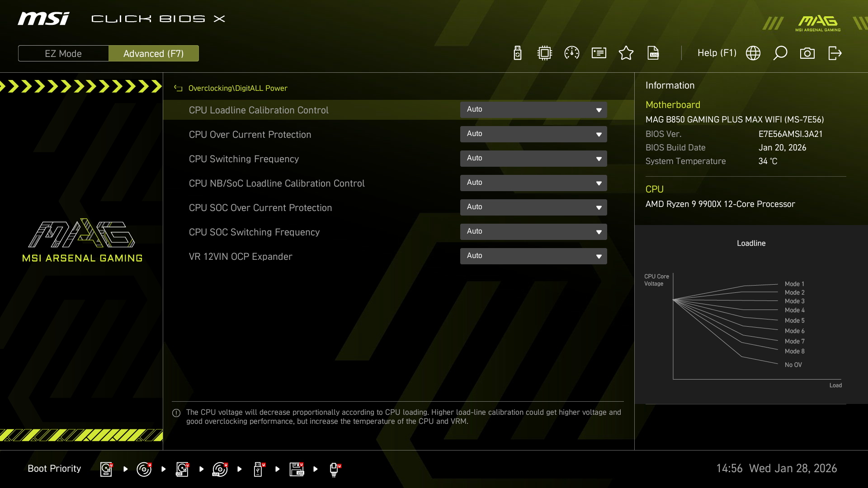Expand VR 12VIN OCP Expander dropdown
This screenshot has width=868, height=488.
pos(533,256)
